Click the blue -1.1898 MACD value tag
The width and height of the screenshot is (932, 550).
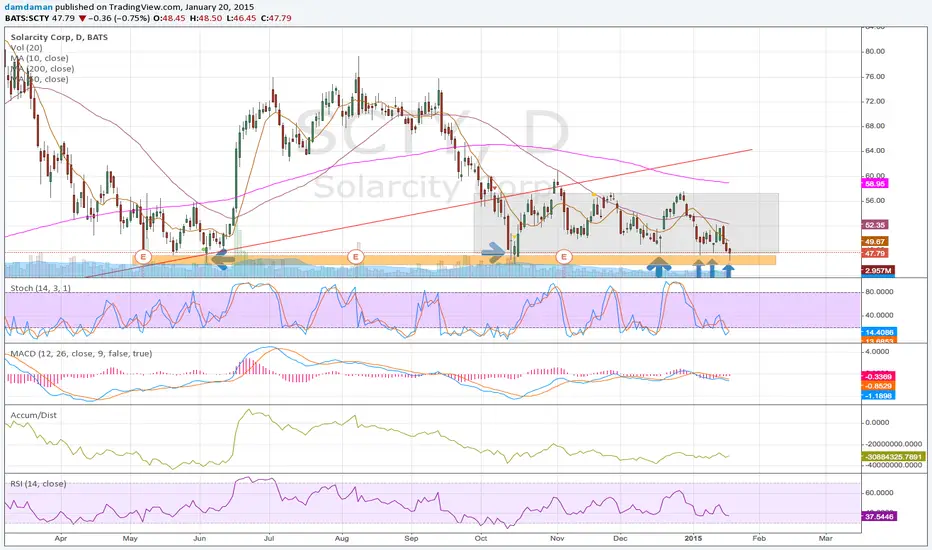pos(878,395)
